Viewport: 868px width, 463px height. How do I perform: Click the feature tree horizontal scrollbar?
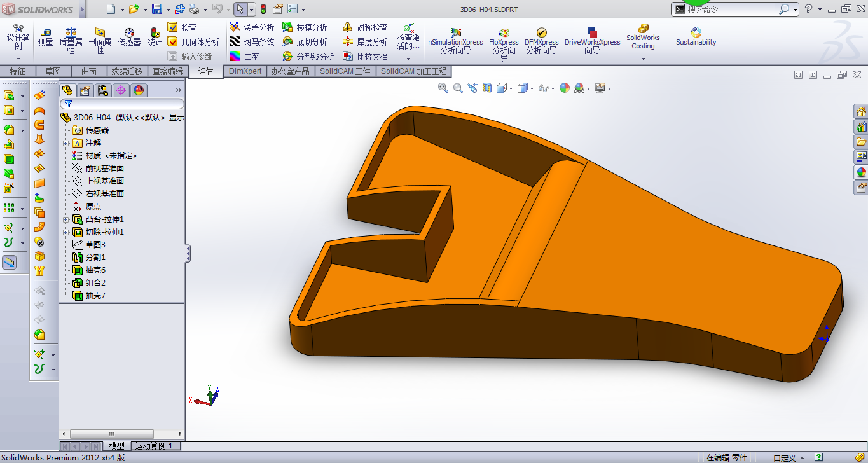113,434
